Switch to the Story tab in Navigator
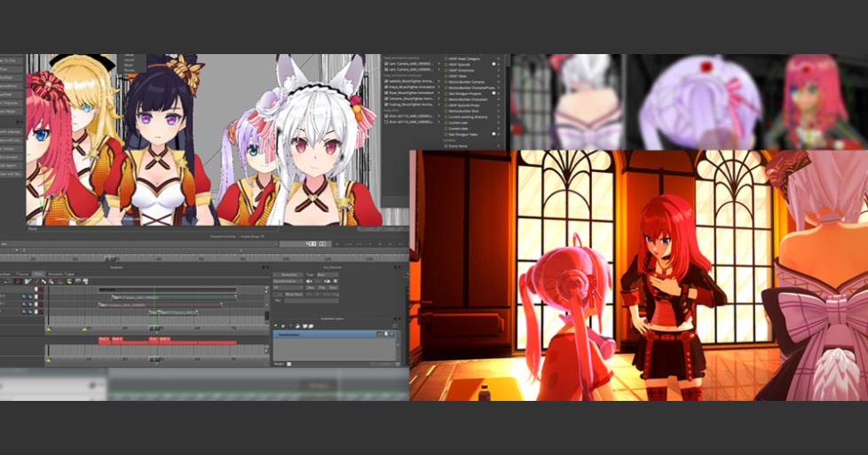This screenshot has width=868, height=455. [x=39, y=274]
